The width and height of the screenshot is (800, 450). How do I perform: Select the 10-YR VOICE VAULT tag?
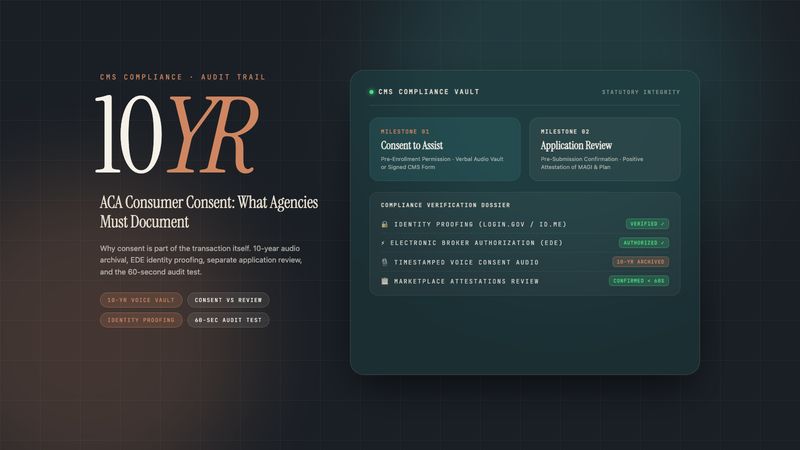coord(141,300)
